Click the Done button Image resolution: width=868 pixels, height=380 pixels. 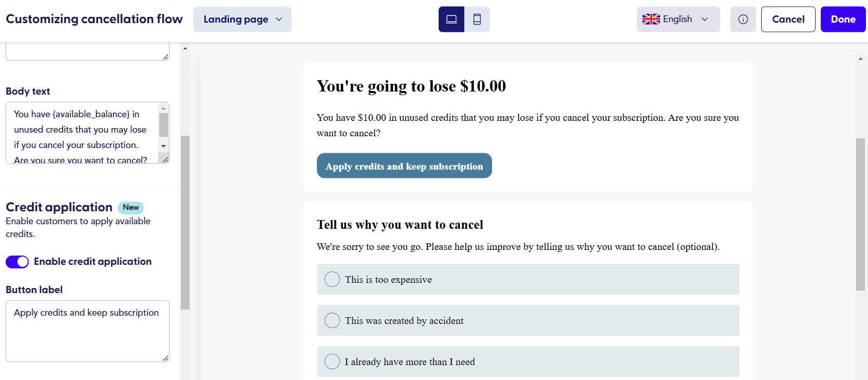pos(843,20)
